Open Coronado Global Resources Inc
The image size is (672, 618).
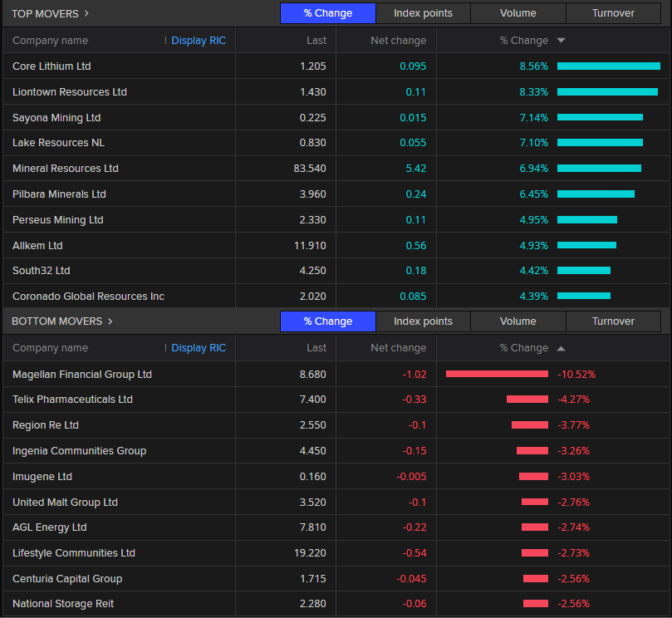coord(88,297)
